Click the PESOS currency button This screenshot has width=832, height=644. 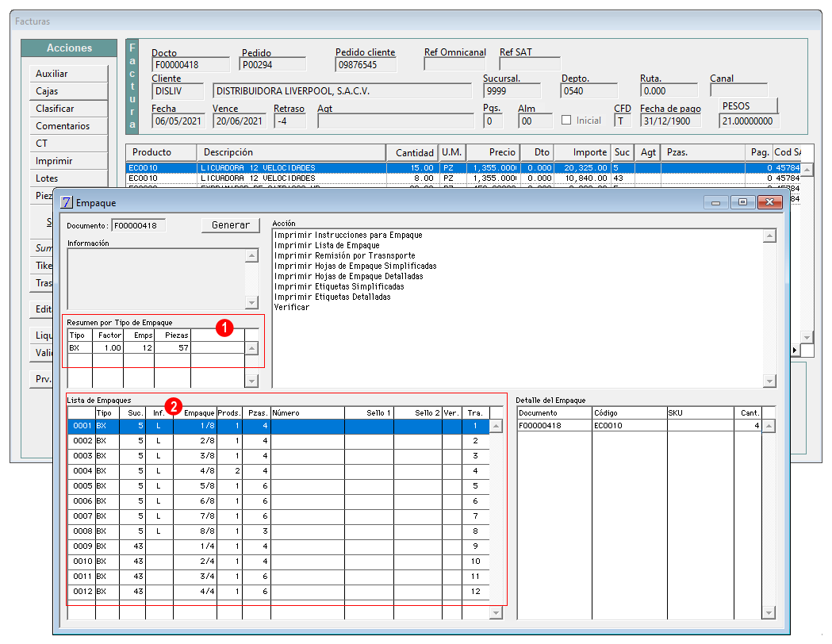(748, 105)
